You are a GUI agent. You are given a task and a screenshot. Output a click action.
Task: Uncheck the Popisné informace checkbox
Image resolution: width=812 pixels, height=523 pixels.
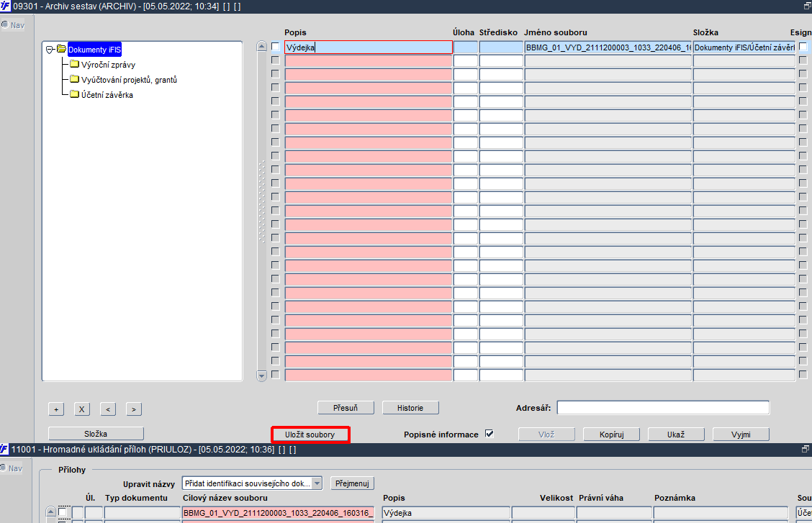(x=490, y=434)
